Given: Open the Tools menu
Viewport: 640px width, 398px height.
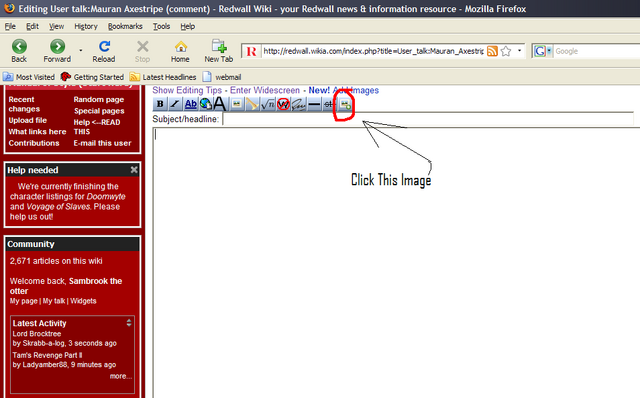Looking at the screenshot, I should tap(161, 27).
